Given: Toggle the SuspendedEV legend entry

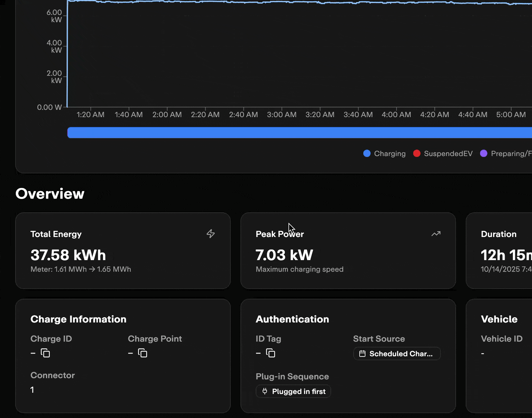Looking at the screenshot, I should click(x=443, y=154).
